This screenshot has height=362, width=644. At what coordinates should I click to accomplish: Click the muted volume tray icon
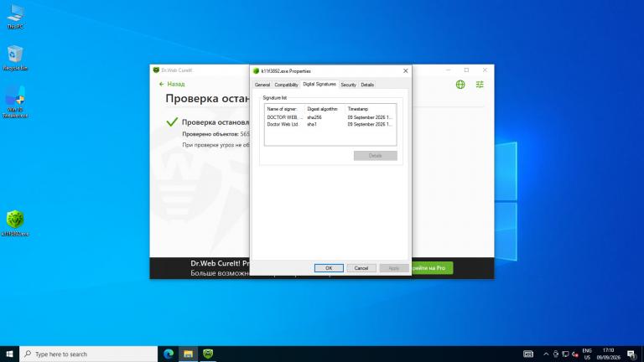tap(575, 354)
